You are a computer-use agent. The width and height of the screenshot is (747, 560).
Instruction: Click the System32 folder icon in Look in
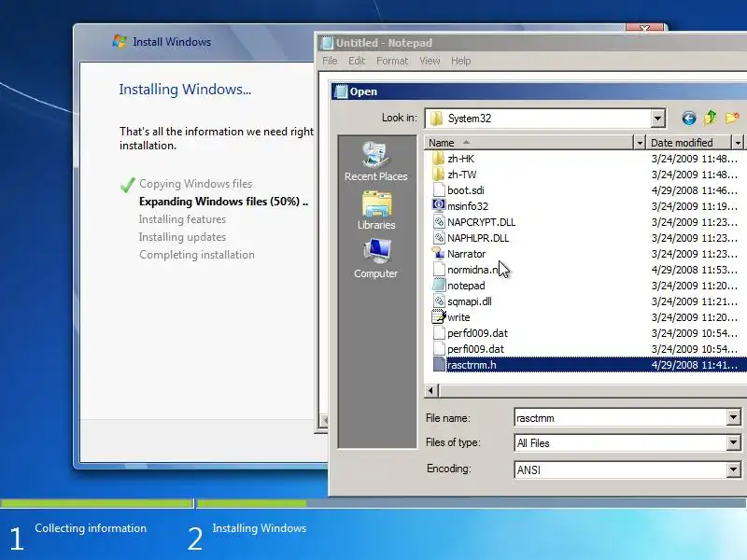(436, 119)
